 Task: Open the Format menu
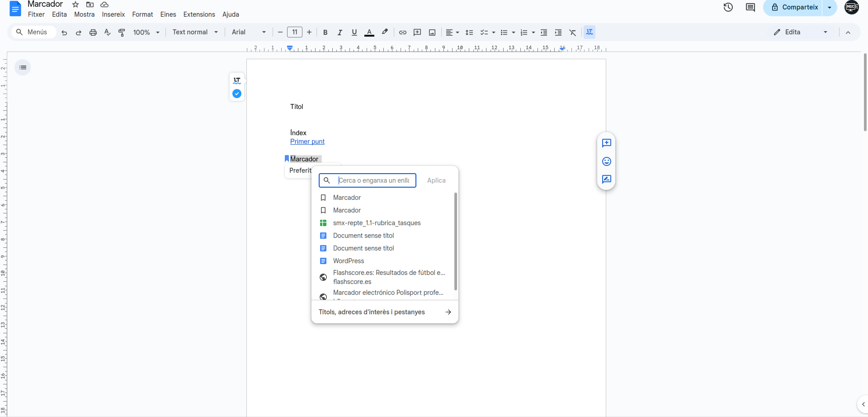tap(142, 14)
